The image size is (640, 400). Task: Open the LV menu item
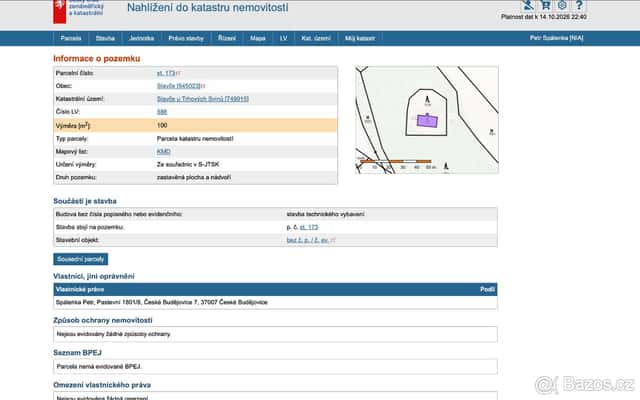[x=284, y=38]
